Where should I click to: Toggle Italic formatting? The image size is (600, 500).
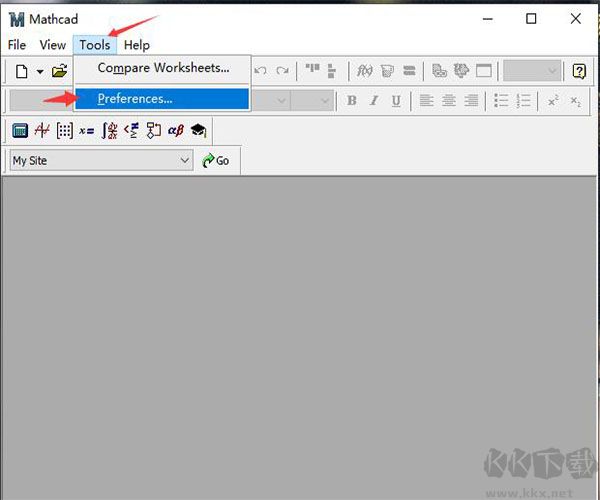(x=374, y=101)
